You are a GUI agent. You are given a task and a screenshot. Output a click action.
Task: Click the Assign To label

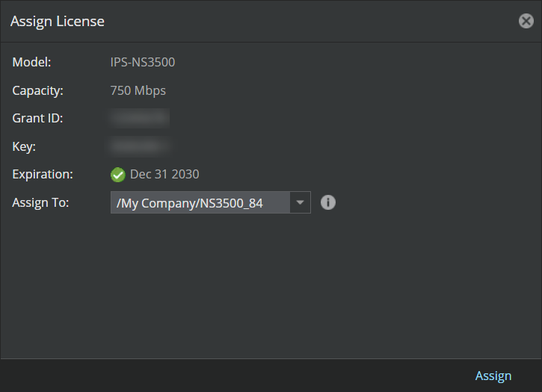40,202
